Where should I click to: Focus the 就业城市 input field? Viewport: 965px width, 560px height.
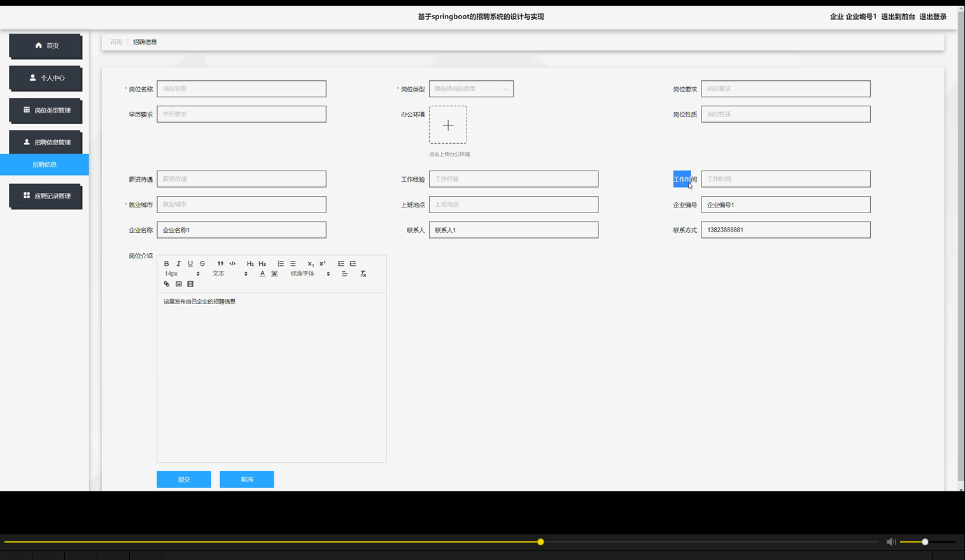pos(241,204)
